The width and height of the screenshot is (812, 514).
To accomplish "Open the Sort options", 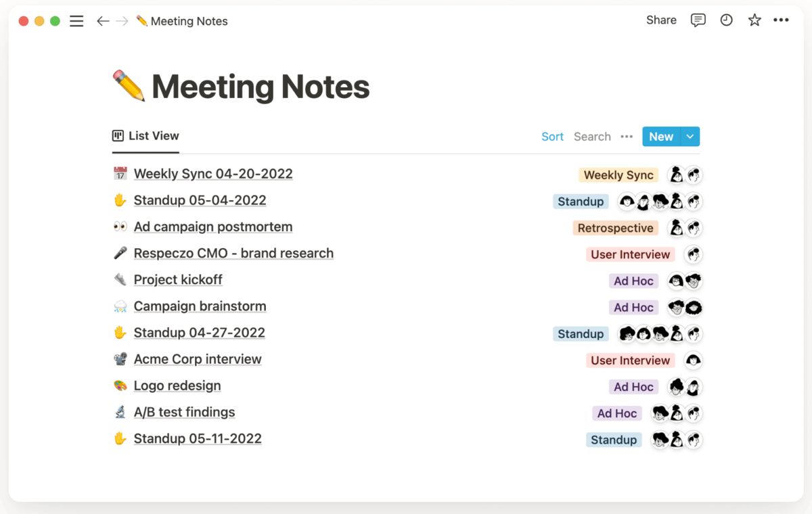I will (552, 136).
